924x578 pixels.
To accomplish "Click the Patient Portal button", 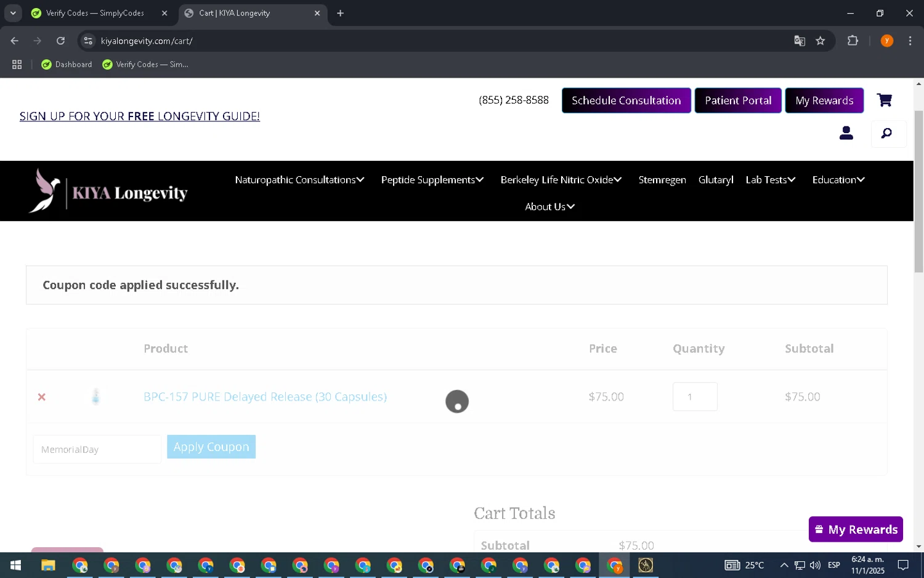I will [738, 100].
